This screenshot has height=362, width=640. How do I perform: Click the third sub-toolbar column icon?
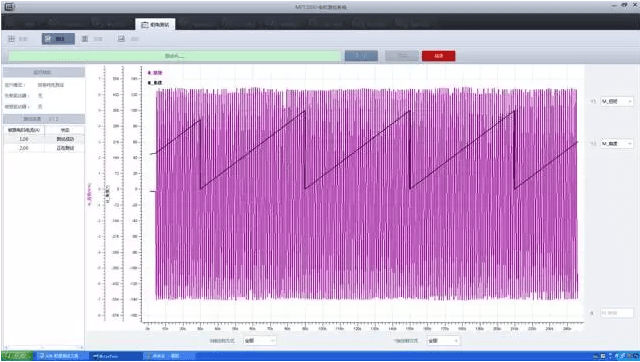click(85, 39)
